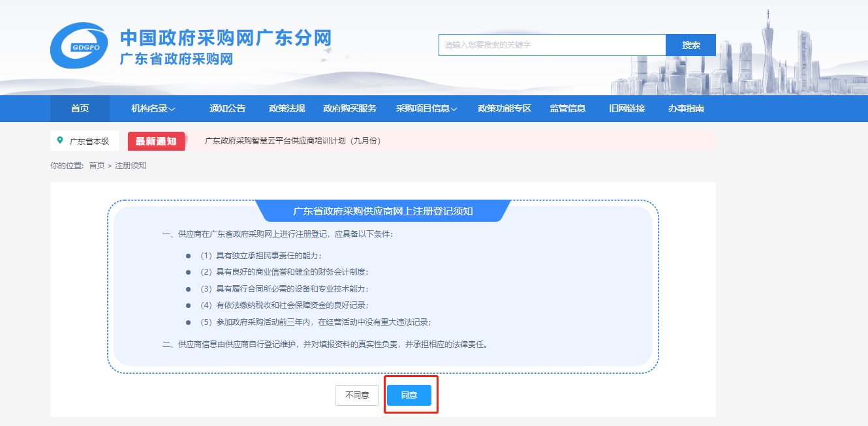Click condition (3) 具有履行合同所必需的设备
868x426 pixels.
(x=284, y=289)
